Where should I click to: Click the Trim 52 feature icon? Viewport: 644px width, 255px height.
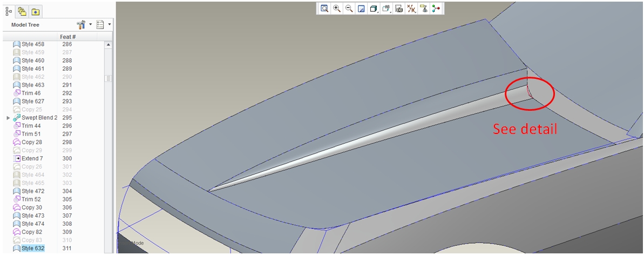(16, 199)
